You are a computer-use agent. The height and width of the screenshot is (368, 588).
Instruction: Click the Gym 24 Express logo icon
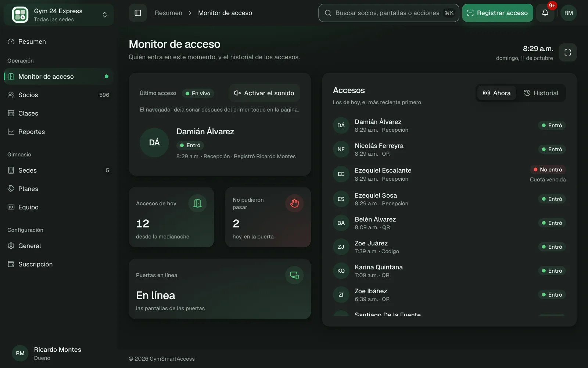(20, 15)
